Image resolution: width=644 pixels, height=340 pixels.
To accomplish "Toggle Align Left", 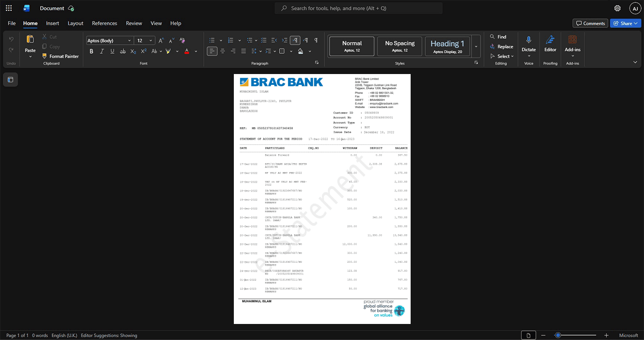I will (x=212, y=51).
